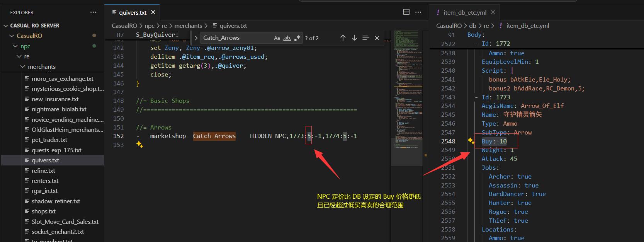Expand the replace toggle chevron
Screen dimensions: 644x242
click(196, 38)
